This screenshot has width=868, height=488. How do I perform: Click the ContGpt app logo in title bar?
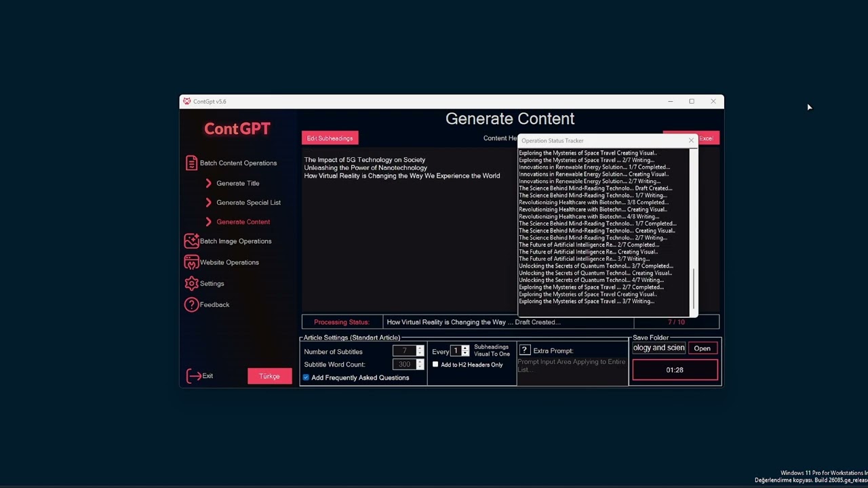[x=186, y=102]
